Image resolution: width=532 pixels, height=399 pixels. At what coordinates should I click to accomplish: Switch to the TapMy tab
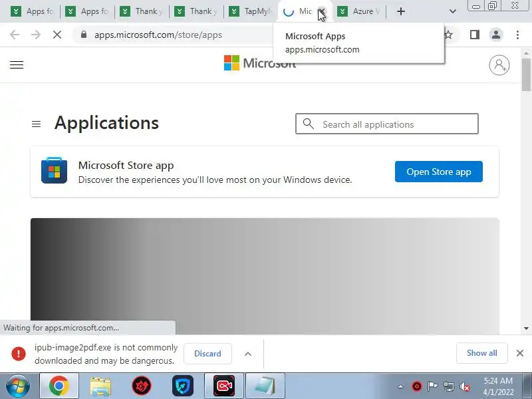[251, 11]
